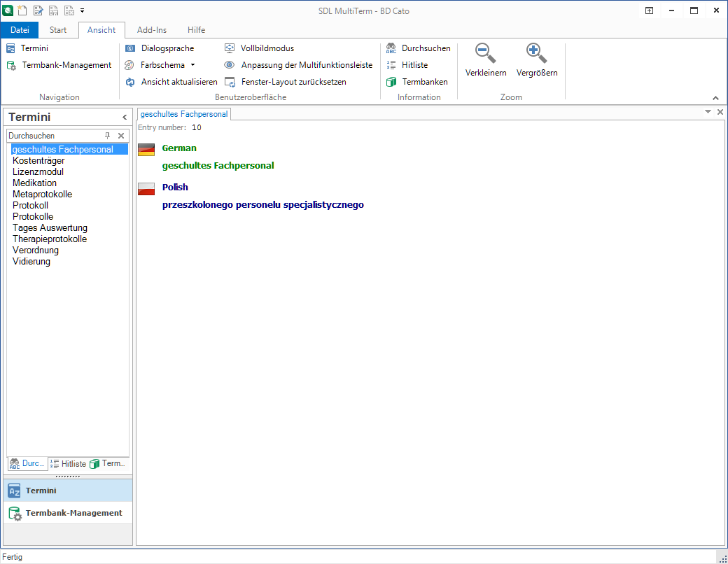The image size is (728, 564).
Task: Select the term Verordnung
Action: tap(36, 250)
